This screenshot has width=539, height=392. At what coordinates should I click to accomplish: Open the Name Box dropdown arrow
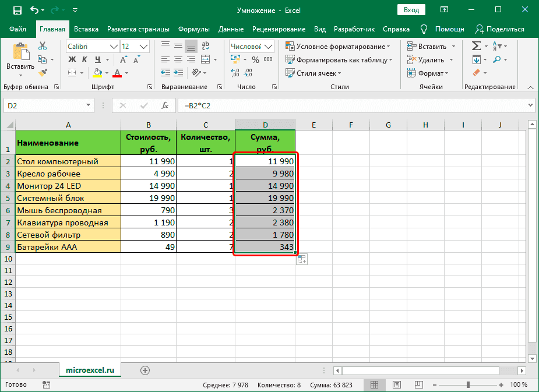89,105
